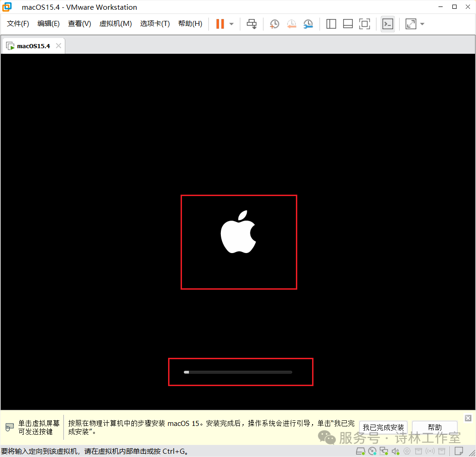
Task: Open the message log note icon
Action: pyautogui.click(x=459, y=451)
